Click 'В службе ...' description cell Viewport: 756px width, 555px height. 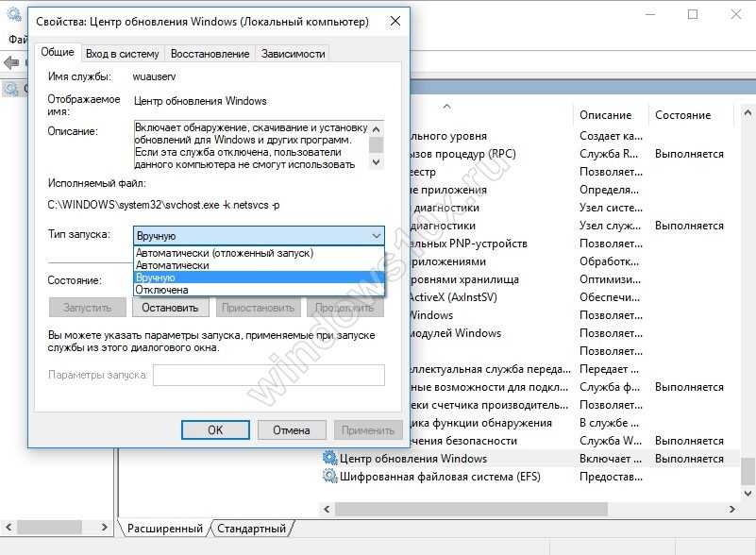pyautogui.click(x=609, y=423)
